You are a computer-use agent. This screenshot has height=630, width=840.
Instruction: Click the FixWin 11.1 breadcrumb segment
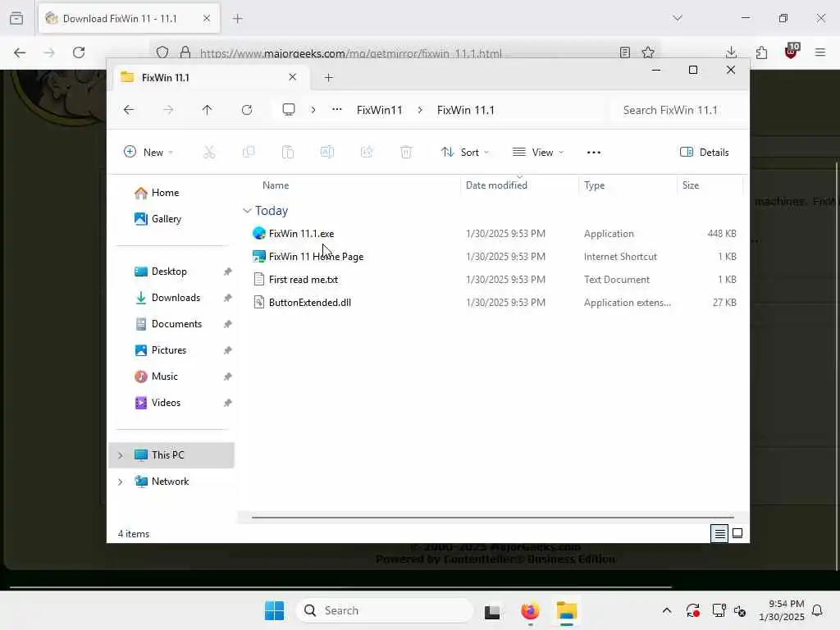tap(466, 110)
